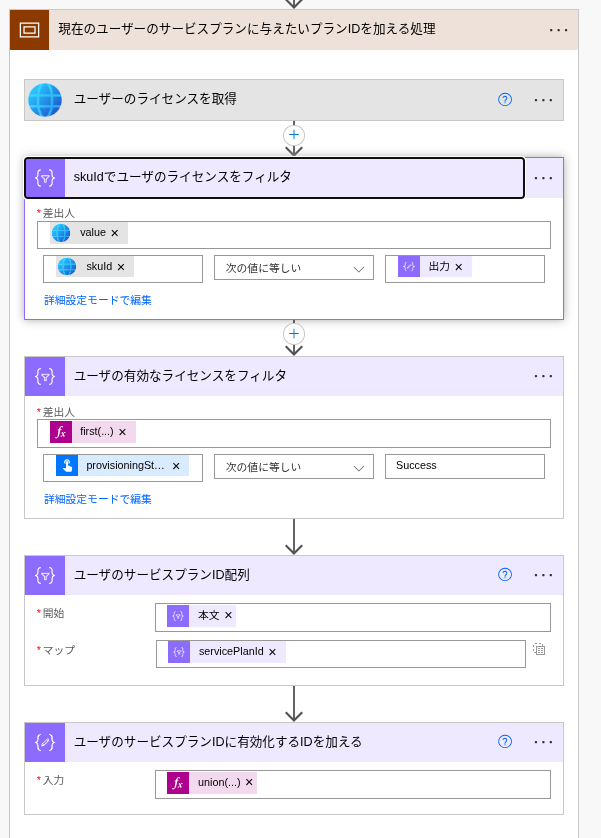Click the 差出人 input of the skuId filter

pyautogui.click(x=294, y=235)
